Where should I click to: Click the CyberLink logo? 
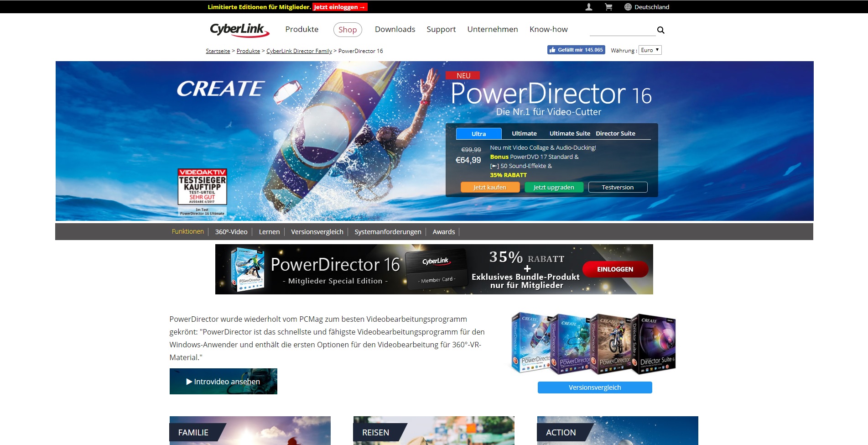[239, 30]
